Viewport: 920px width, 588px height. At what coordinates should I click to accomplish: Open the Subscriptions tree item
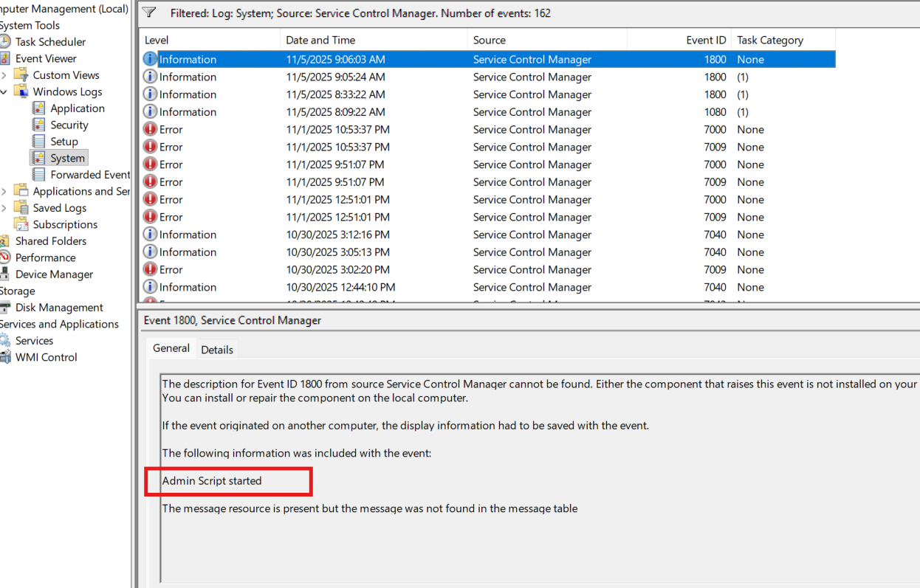point(65,224)
